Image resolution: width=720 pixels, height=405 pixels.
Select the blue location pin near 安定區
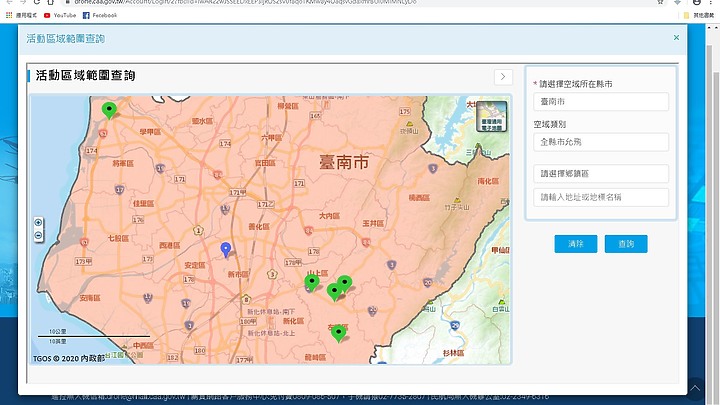225,249
